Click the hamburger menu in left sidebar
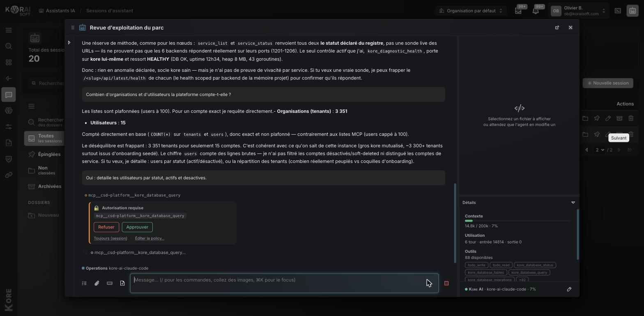This screenshot has width=644, height=316. (9, 30)
